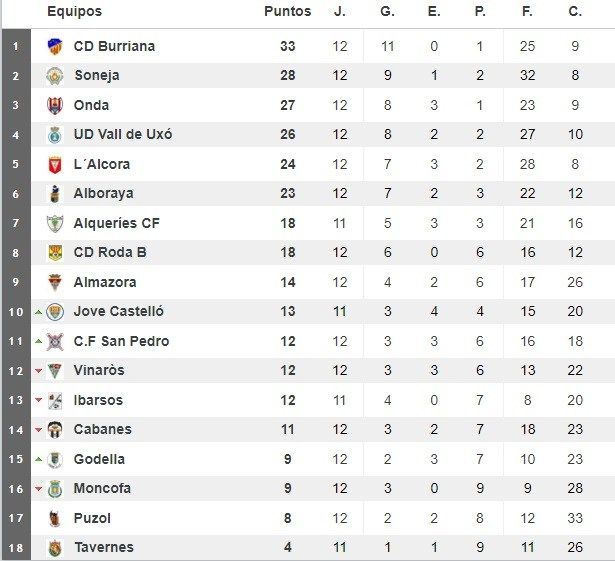The height and width of the screenshot is (561, 615).
Task: Click the CD Burriana team crest
Action: tap(55, 46)
